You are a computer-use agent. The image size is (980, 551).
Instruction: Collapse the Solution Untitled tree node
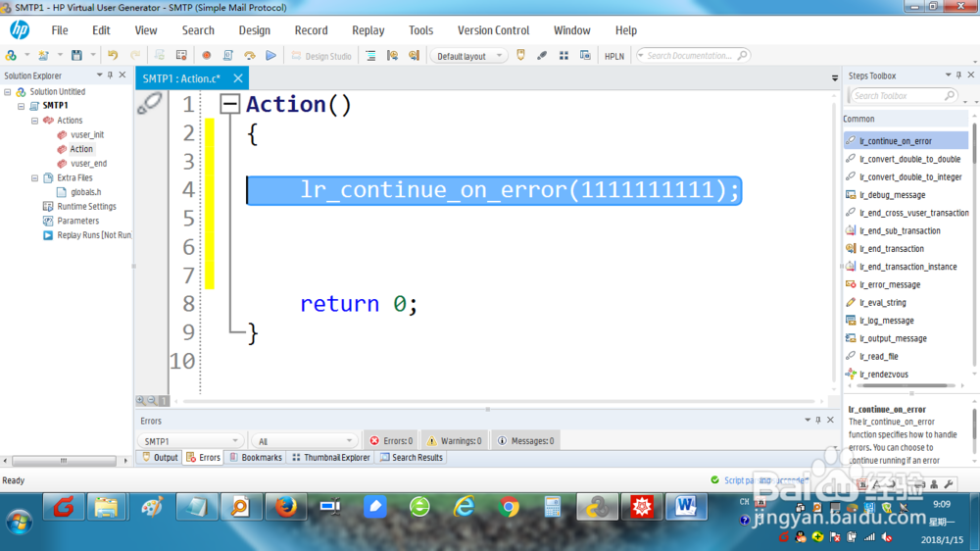coord(8,92)
